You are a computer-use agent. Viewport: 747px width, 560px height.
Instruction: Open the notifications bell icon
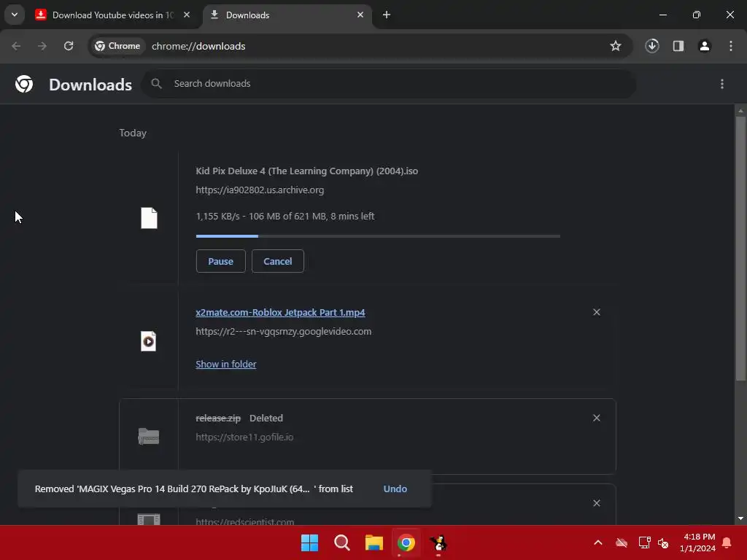click(727, 542)
